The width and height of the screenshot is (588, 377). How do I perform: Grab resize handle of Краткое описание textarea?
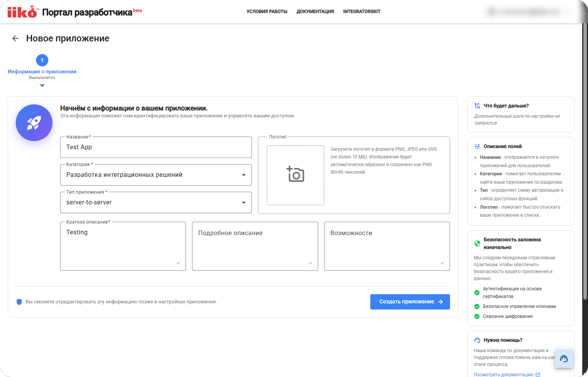[x=178, y=263]
